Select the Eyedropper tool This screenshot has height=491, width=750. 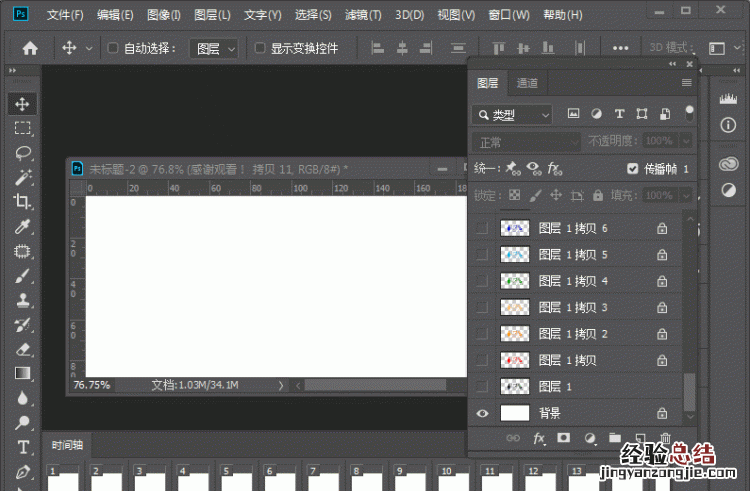point(23,227)
